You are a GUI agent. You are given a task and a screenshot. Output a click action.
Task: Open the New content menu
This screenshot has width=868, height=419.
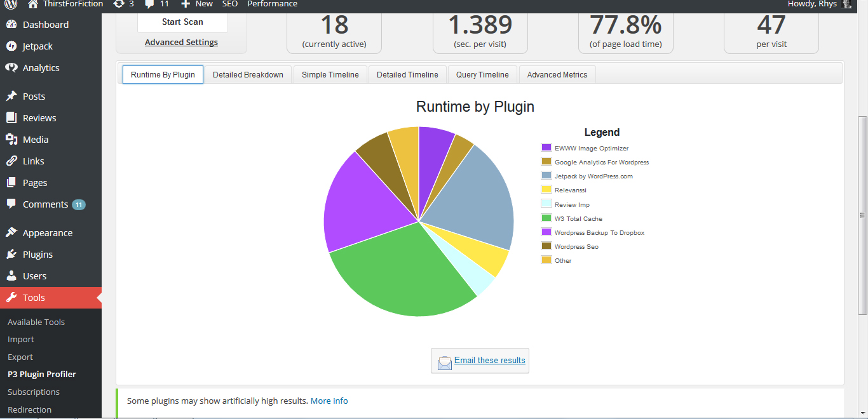197,4
